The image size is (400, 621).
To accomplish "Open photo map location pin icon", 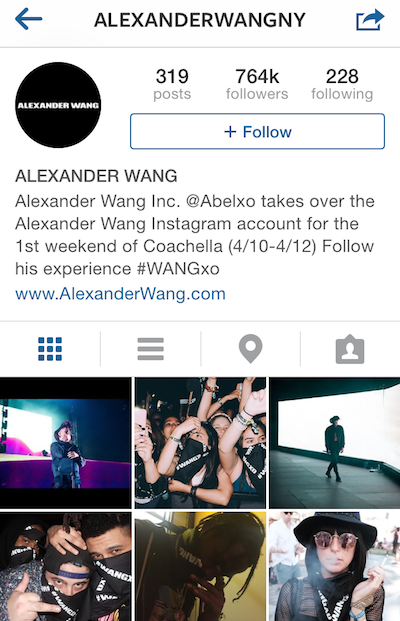I will pyautogui.click(x=251, y=349).
